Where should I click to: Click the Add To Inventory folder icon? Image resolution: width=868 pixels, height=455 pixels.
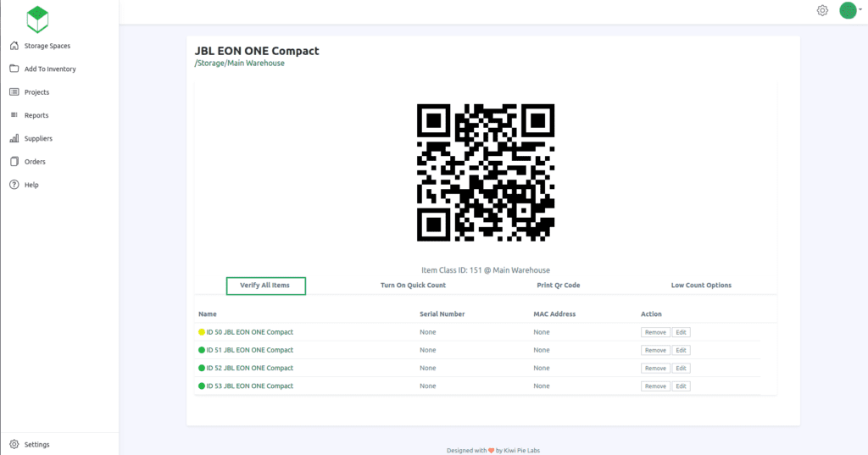(14, 69)
